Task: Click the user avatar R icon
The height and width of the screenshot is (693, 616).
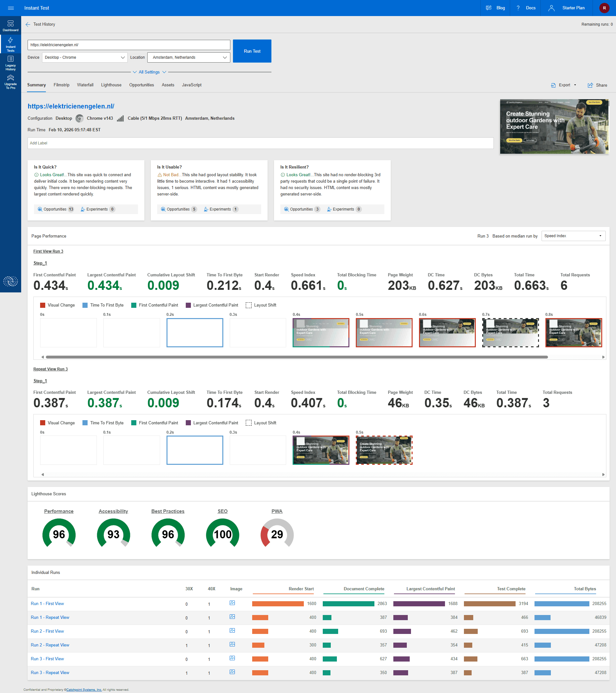Action: [604, 8]
